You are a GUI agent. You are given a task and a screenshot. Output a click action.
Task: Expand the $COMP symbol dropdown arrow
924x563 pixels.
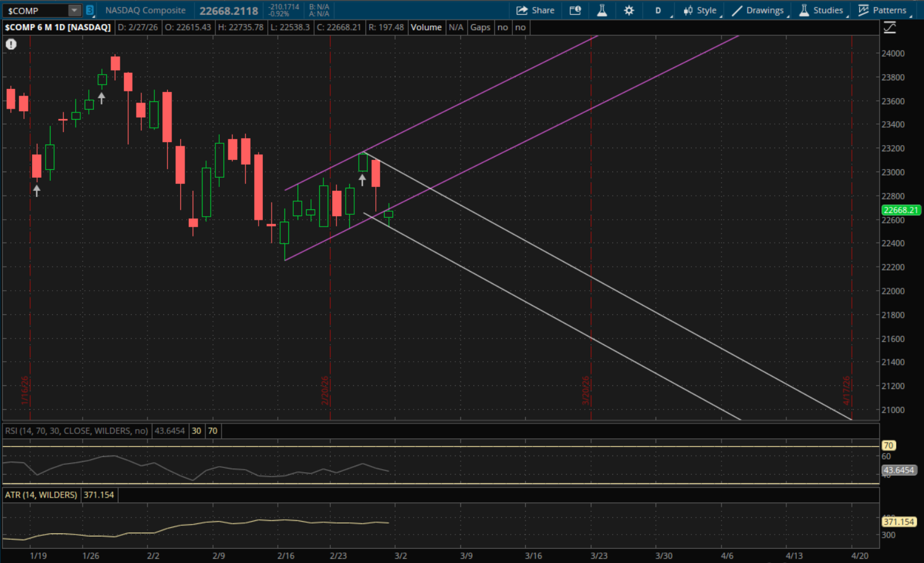pyautogui.click(x=74, y=10)
